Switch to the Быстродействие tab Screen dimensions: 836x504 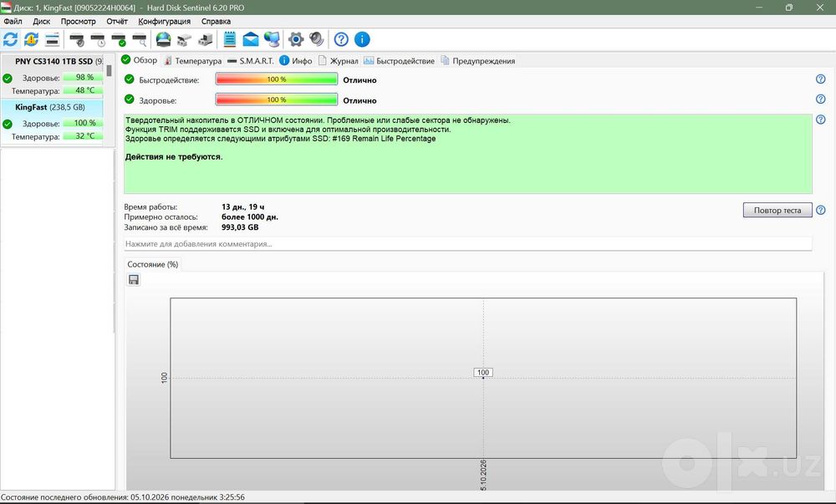[400, 61]
